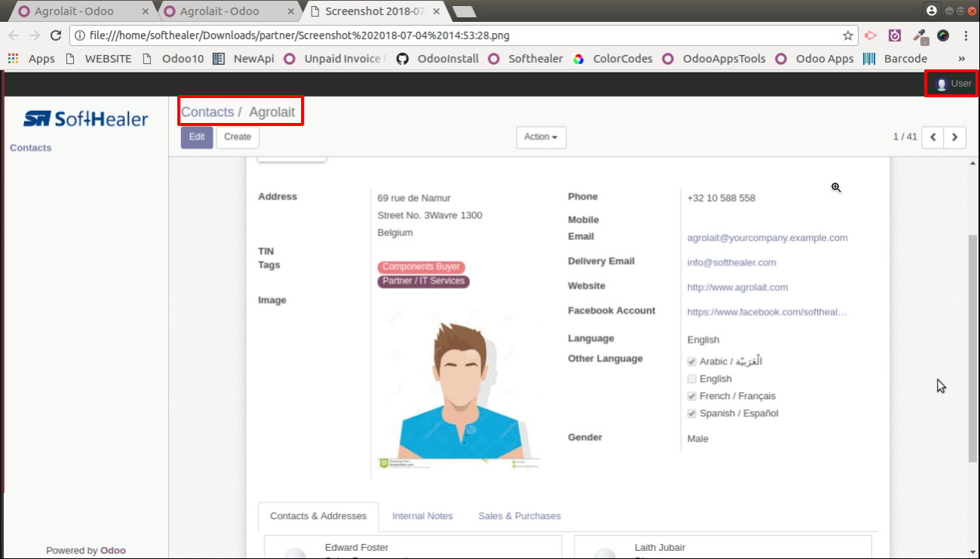Click the page vertical scrollbar
Screen dimensions: 980x559
pyautogui.click(x=973, y=349)
